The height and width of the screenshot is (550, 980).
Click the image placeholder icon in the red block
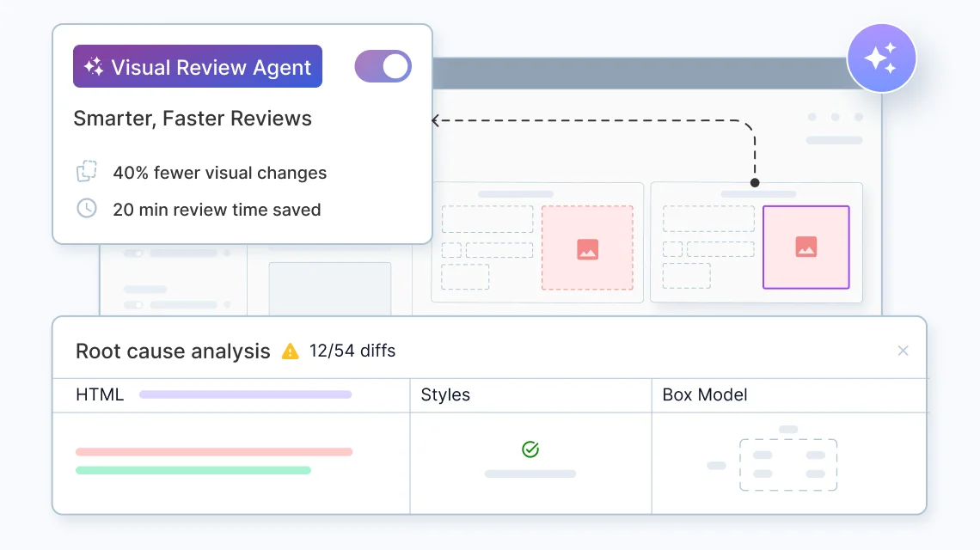[588, 251]
